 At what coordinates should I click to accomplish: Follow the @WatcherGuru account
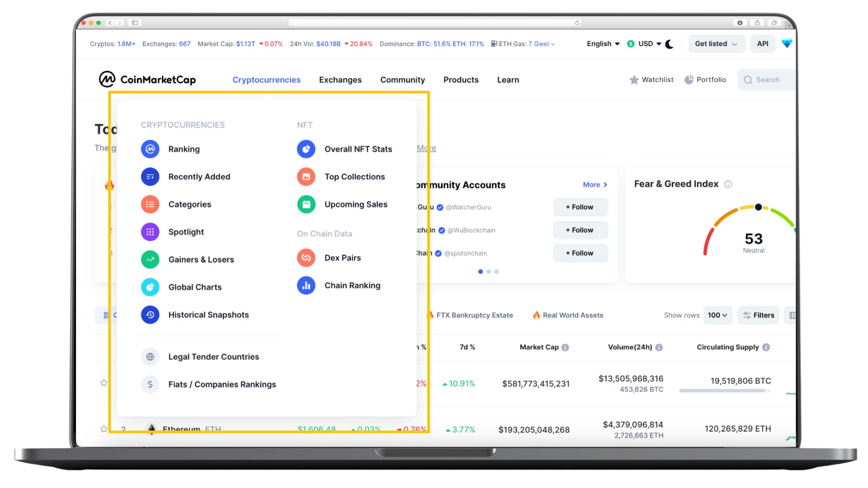point(580,207)
